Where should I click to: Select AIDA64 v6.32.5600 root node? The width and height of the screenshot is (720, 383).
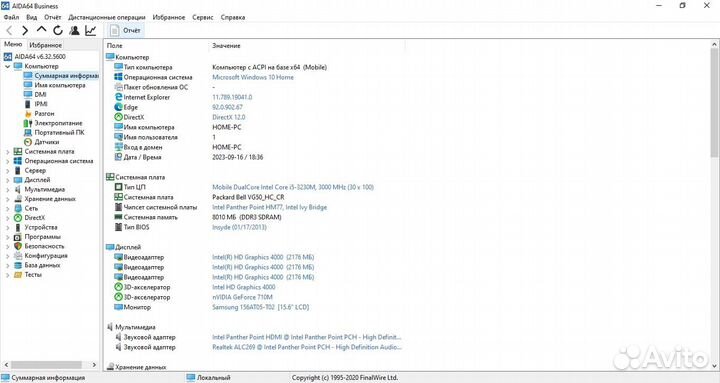(x=40, y=56)
